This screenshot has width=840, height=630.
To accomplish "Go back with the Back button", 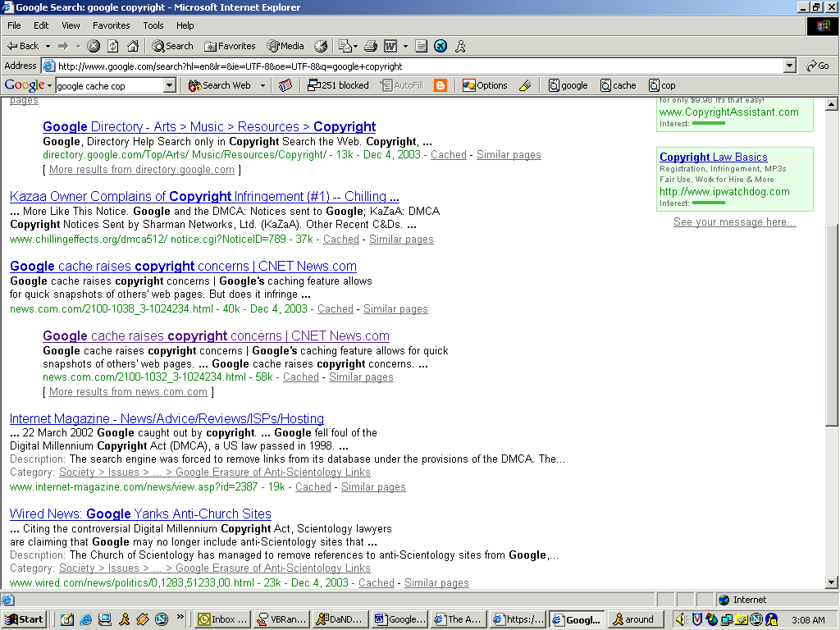I will 22,46.
